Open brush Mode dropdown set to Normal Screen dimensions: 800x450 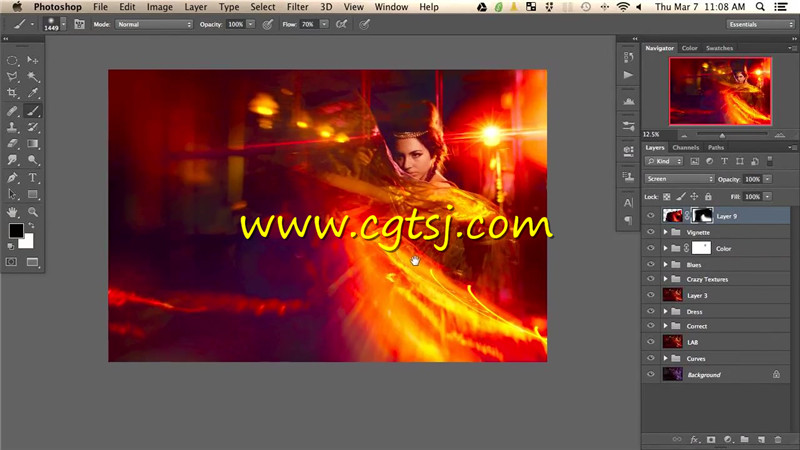point(154,24)
